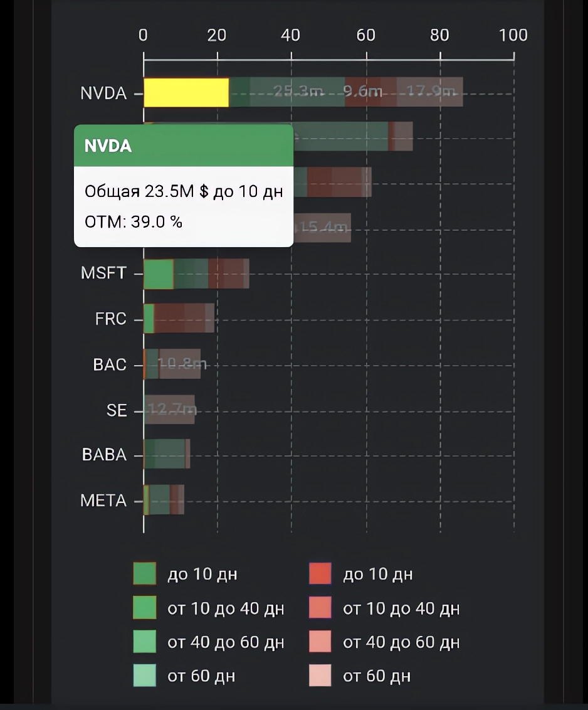Toggle the green 'от 40 до 60 дн' series swatch
The image size is (588, 710).
(144, 642)
